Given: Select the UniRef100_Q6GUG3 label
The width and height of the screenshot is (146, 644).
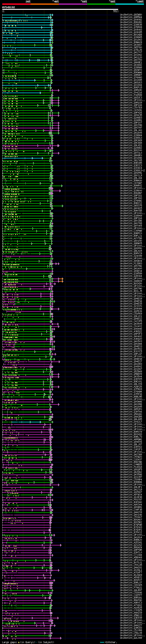Looking at the screenshot, I should (x=131, y=82).
